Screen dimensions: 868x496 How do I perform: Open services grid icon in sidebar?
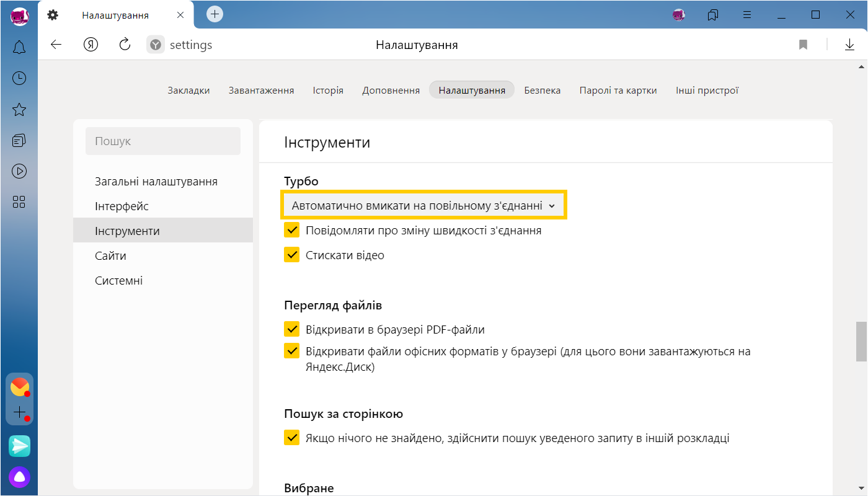(19, 201)
